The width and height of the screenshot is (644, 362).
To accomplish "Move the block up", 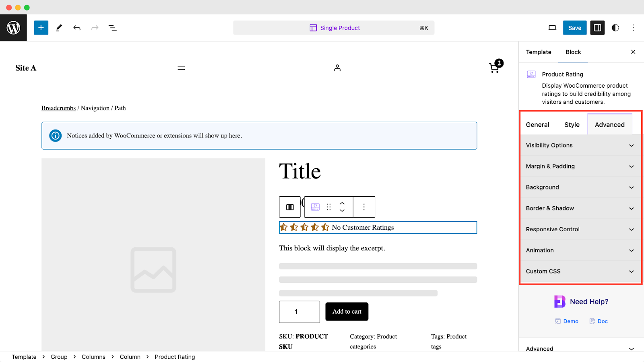I will [x=342, y=203].
